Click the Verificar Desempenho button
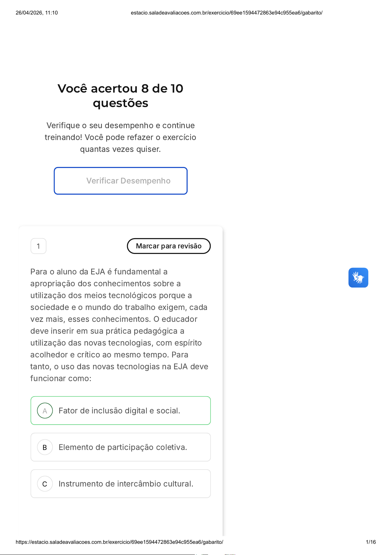The height and width of the screenshot is (555, 392). [120, 181]
